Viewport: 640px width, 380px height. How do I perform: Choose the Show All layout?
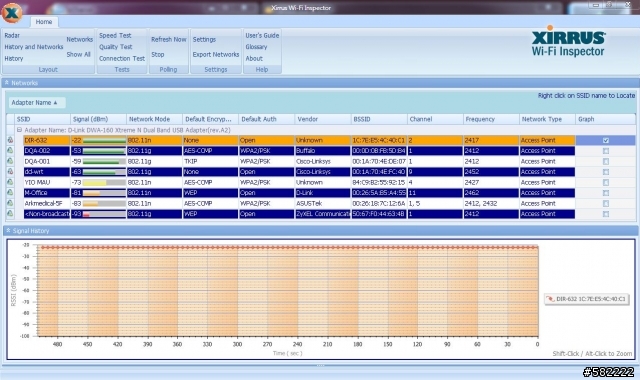[78, 54]
